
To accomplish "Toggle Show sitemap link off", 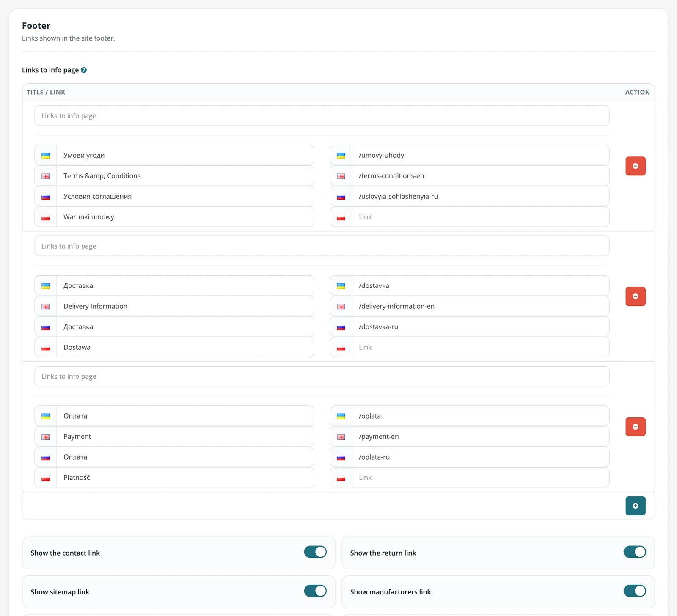I will 315,591.
